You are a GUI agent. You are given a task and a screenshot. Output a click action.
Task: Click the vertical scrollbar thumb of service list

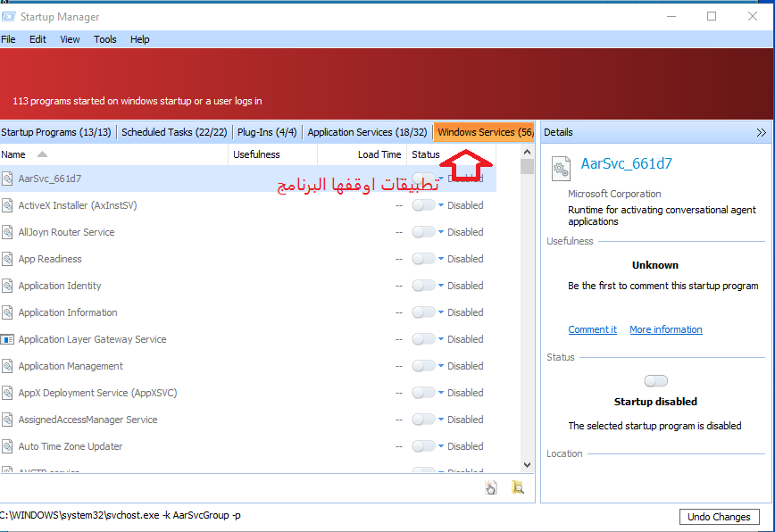[528, 166]
